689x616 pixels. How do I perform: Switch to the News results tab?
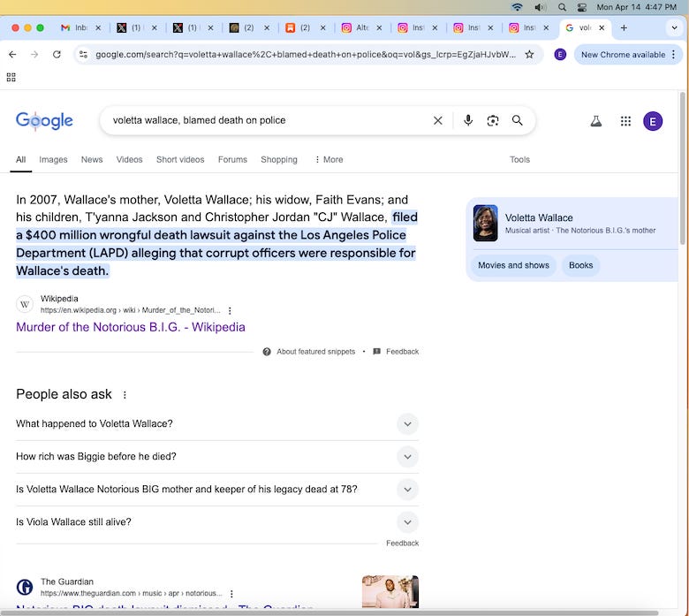pyautogui.click(x=92, y=160)
